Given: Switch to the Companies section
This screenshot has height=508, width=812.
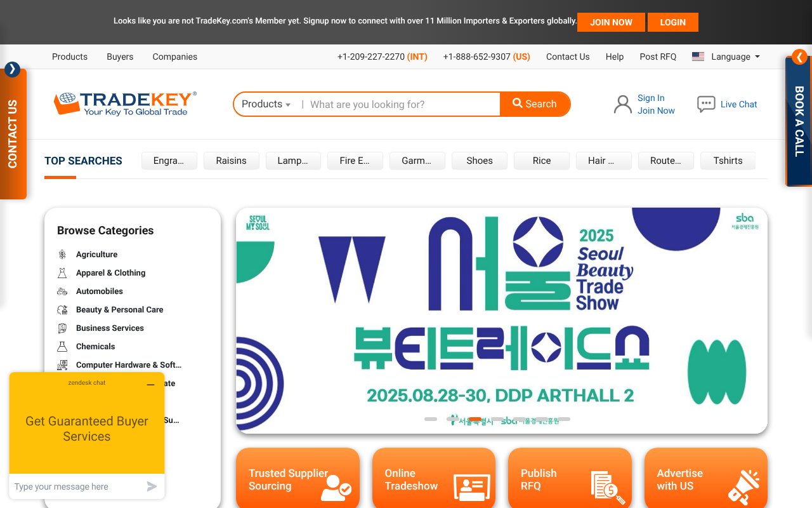Looking at the screenshot, I should pos(174,57).
